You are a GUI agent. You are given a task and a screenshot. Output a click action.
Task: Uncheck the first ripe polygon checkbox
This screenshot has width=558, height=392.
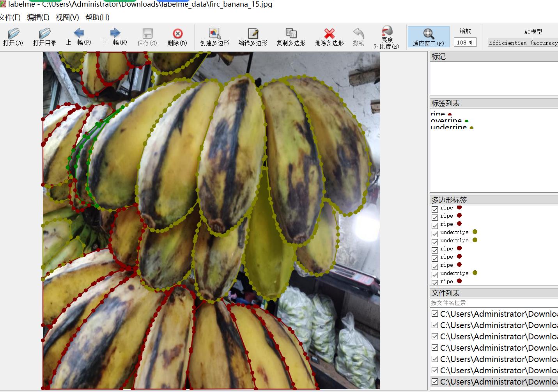[x=435, y=209]
